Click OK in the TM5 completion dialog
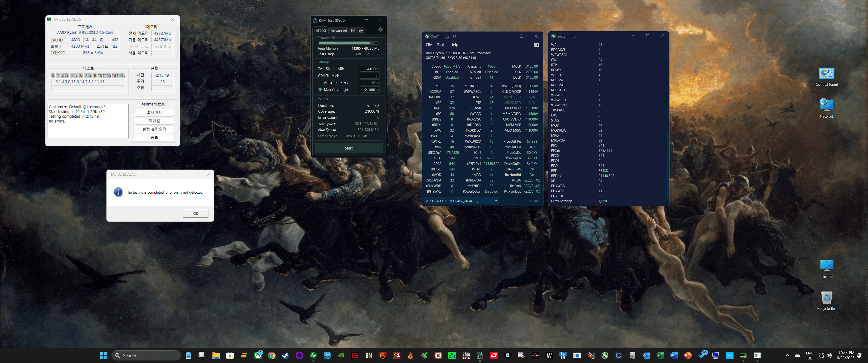Viewport: 868px width, 363px height. [196, 214]
